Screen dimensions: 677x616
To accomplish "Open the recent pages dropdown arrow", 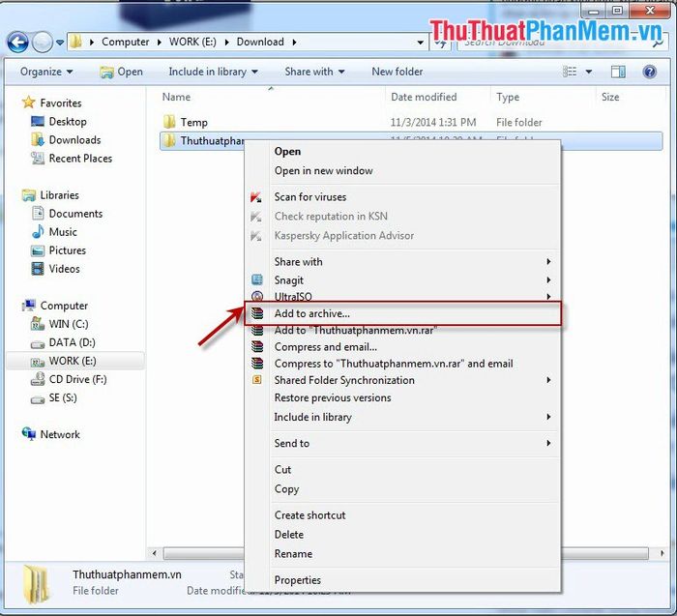I will pyautogui.click(x=60, y=43).
